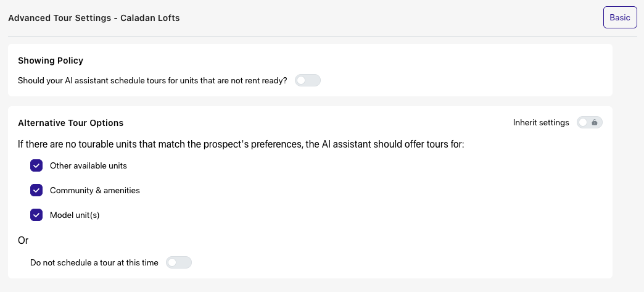Uncheck the Other available units checkbox

pos(36,165)
